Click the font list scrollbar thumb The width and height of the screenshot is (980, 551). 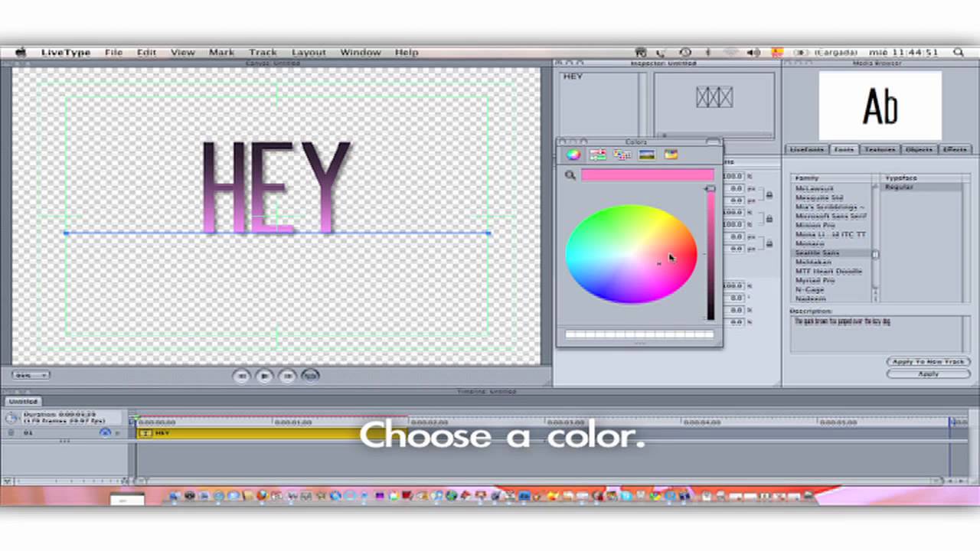(x=875, y=255)
